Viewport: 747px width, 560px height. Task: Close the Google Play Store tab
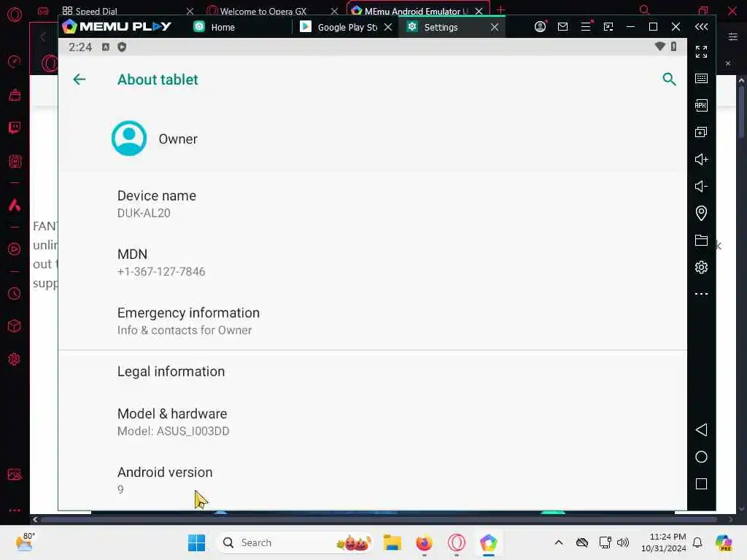point(388,27)
